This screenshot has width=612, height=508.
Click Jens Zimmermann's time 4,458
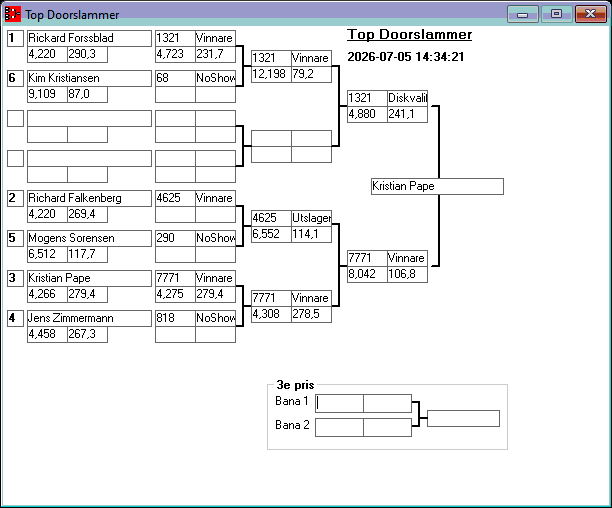tap(47, 334)
